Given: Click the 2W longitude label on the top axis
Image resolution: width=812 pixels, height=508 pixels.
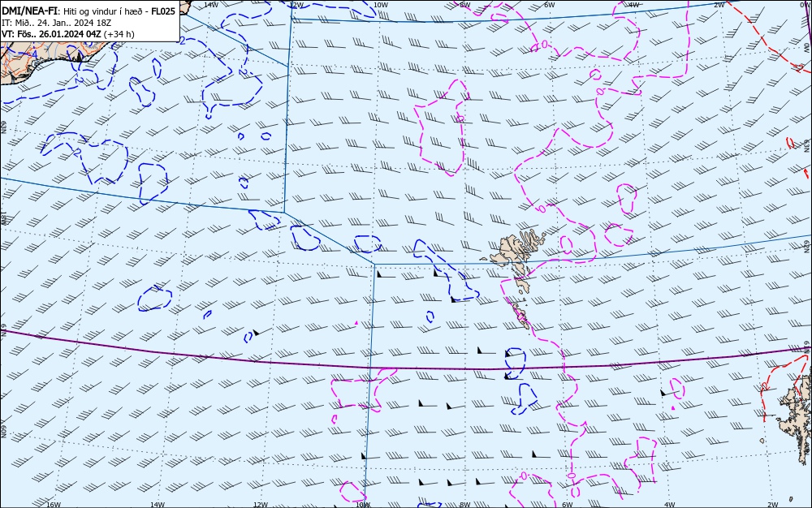Looking at the screenshot, I should (x=719, y=5).
